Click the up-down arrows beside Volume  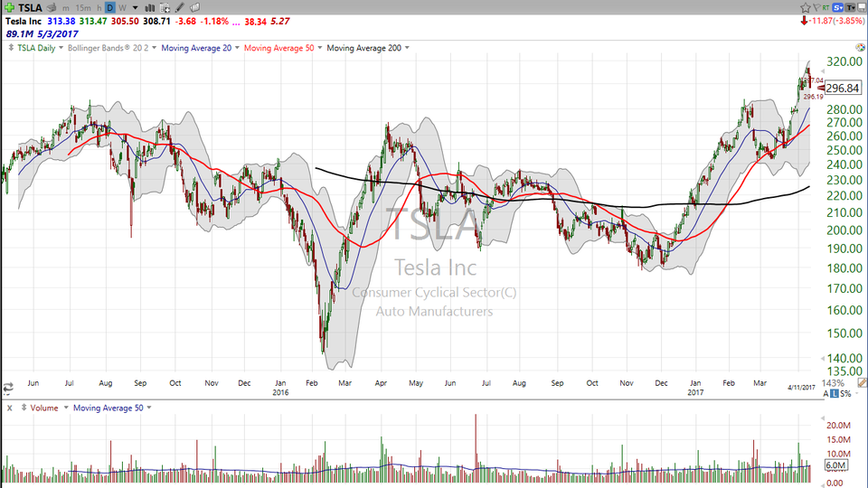pyautogui.click(x=24, y=408)
